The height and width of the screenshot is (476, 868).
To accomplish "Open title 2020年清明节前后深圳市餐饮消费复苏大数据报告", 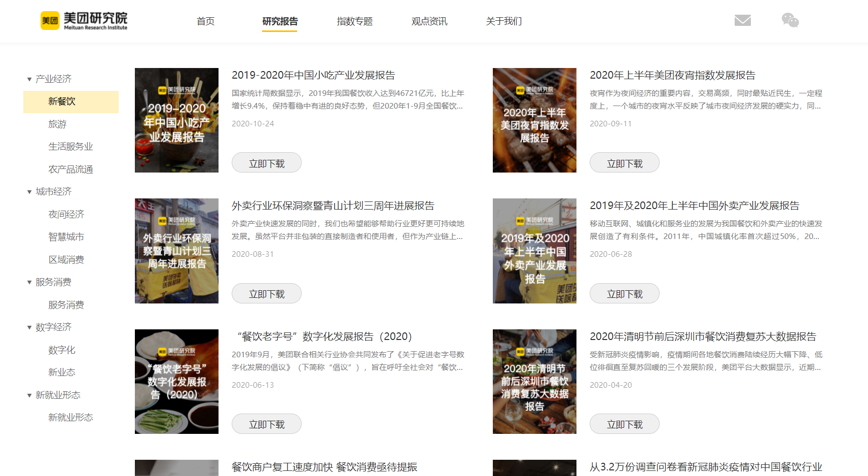I will [703, 336].
